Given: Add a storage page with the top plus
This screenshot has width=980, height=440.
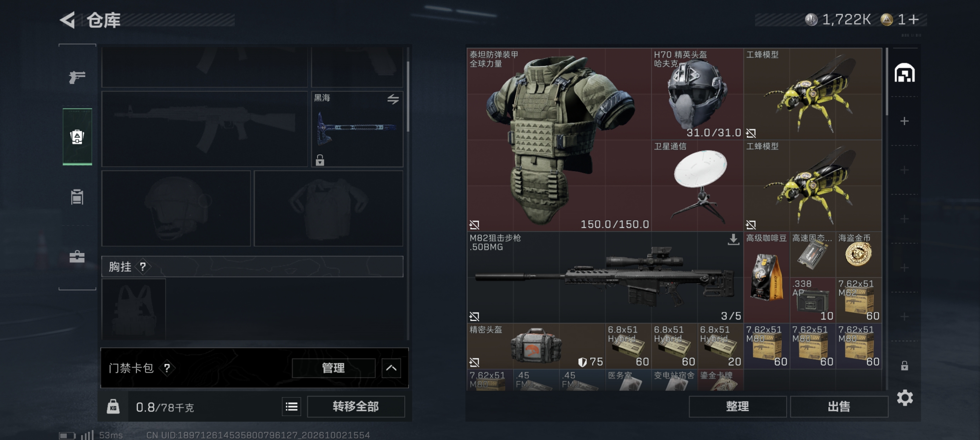Looking at the screenshot, I should 905,121.
